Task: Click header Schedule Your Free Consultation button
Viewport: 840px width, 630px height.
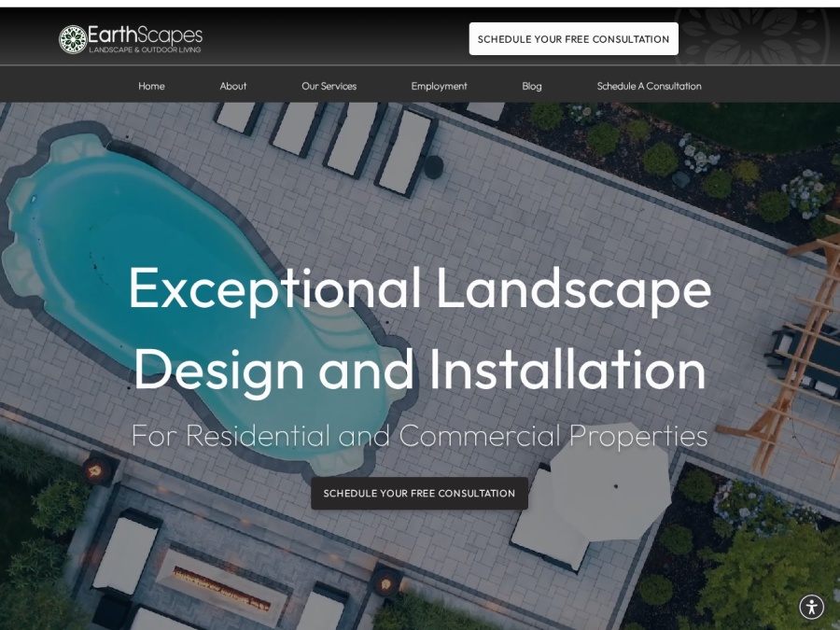Action: pyautogui.click(x=573, y=38)
